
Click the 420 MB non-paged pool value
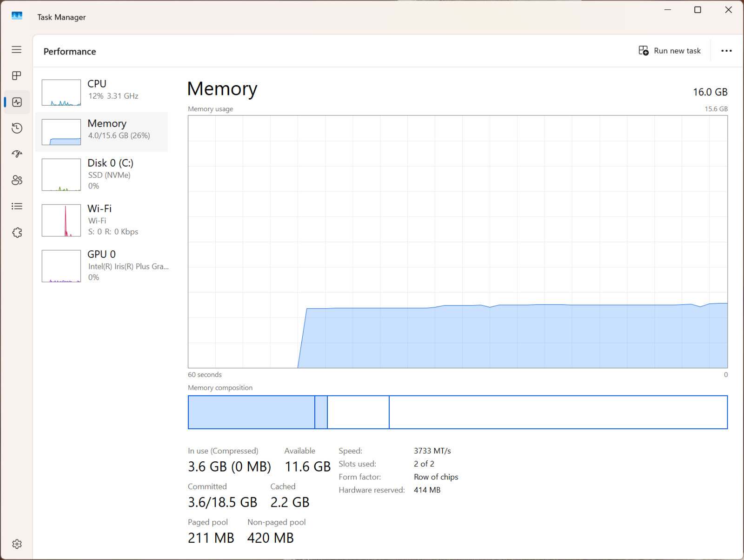tap(271, 538)
